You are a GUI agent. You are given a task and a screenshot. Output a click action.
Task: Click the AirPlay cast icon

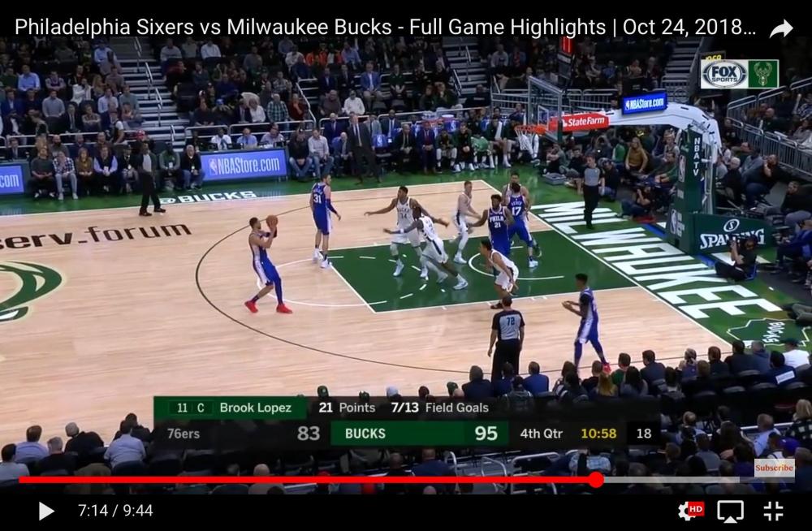[730, 511]
